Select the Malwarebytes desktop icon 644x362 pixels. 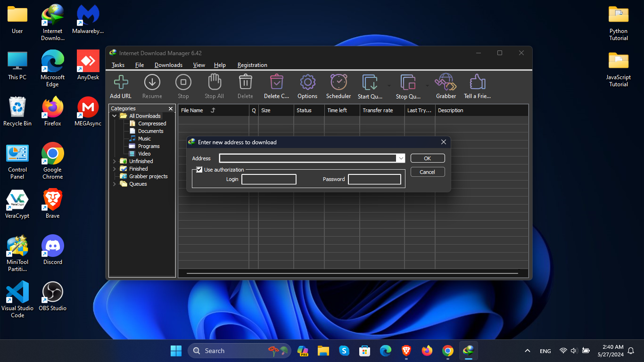pos(88,20)
